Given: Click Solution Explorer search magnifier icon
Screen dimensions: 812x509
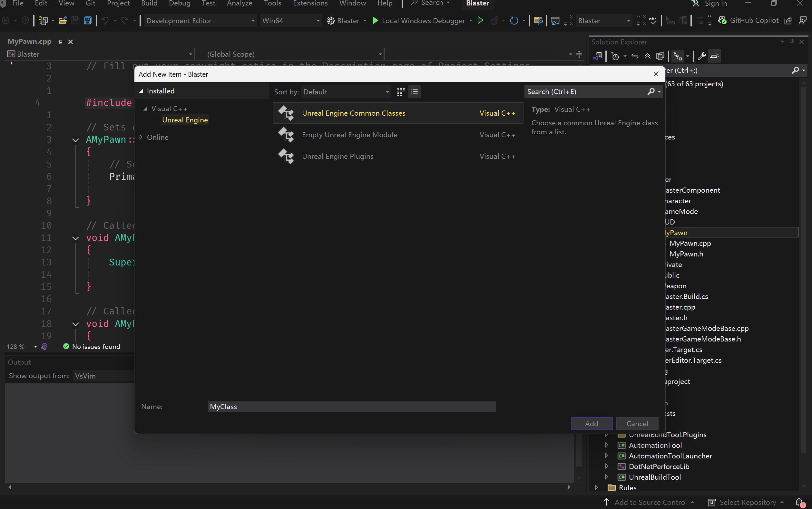Looking at the screenshot, I should 795,70.
